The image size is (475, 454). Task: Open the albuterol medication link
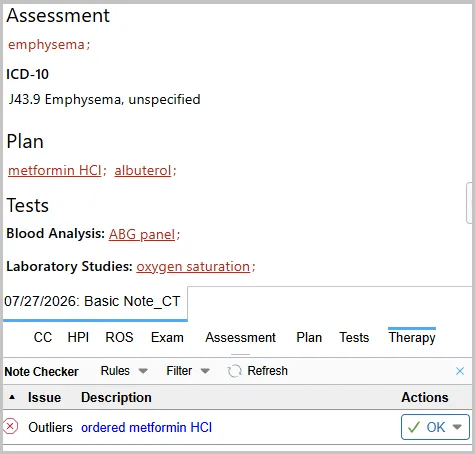coord(143,171)
